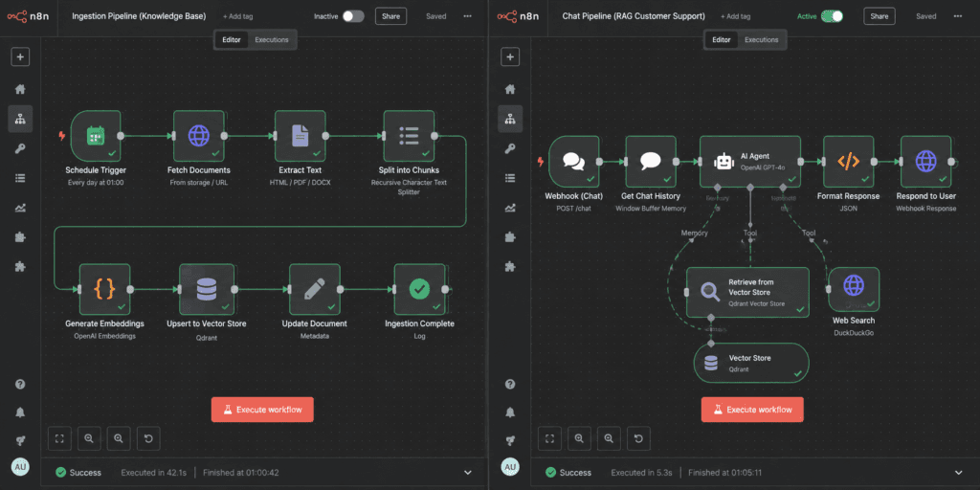
Task: Add tag to Ingestion Pipeline workflow
Action: [x=238, y=17]
